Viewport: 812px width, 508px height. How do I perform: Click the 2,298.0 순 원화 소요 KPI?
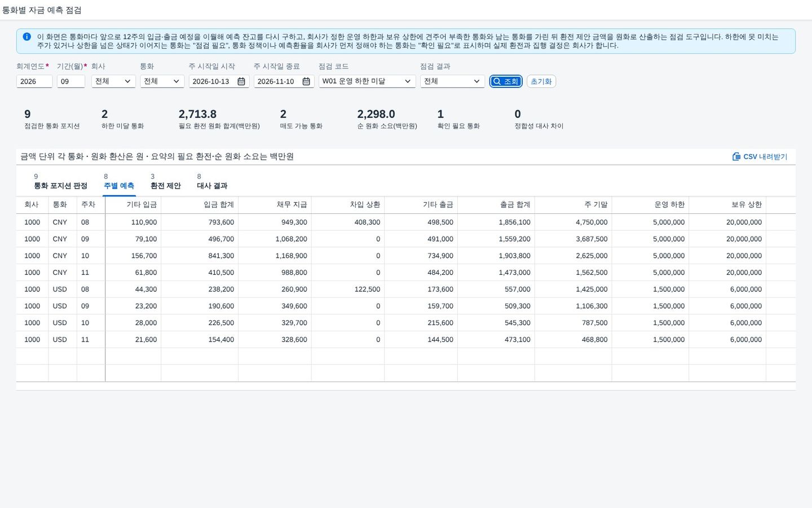point(387,119)
